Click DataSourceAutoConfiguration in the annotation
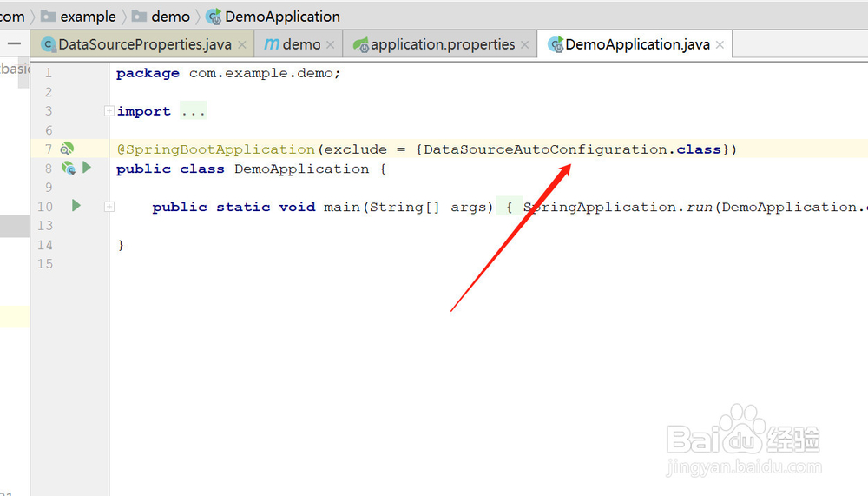 546,149
